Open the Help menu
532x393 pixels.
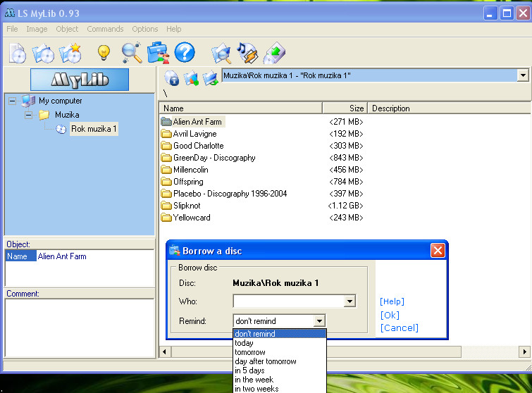pos(174,29)
